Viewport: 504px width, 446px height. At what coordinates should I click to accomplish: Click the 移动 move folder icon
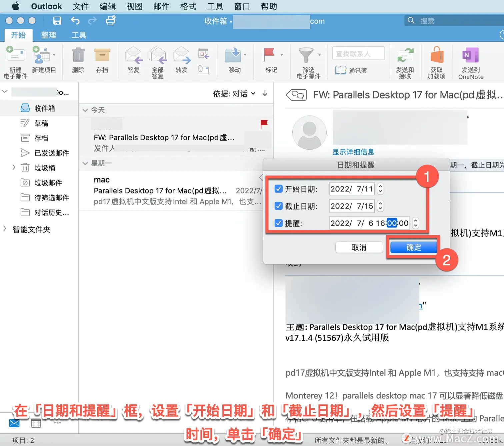click(x=233, y=55)
